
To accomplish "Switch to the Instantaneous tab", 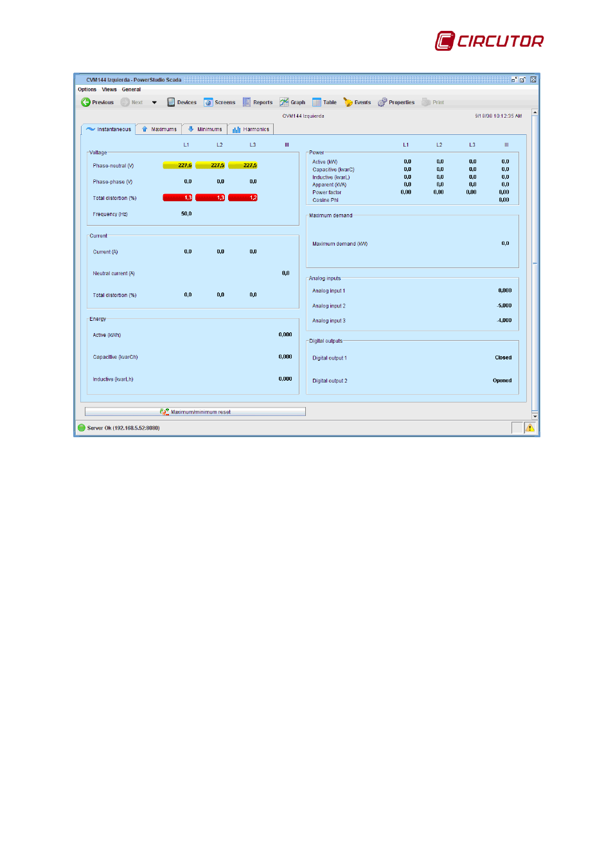I will pos(109,129).
